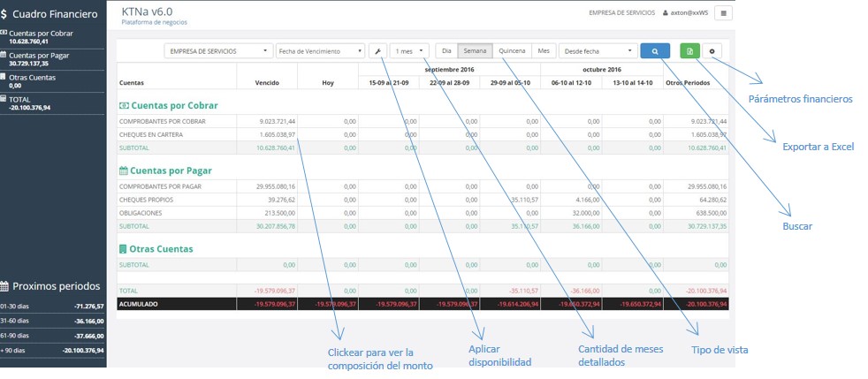Open the Desde fecha dropdown
The width and height of the screenshot is (868, 379).
pyautogui.click(x=597, y=51)
